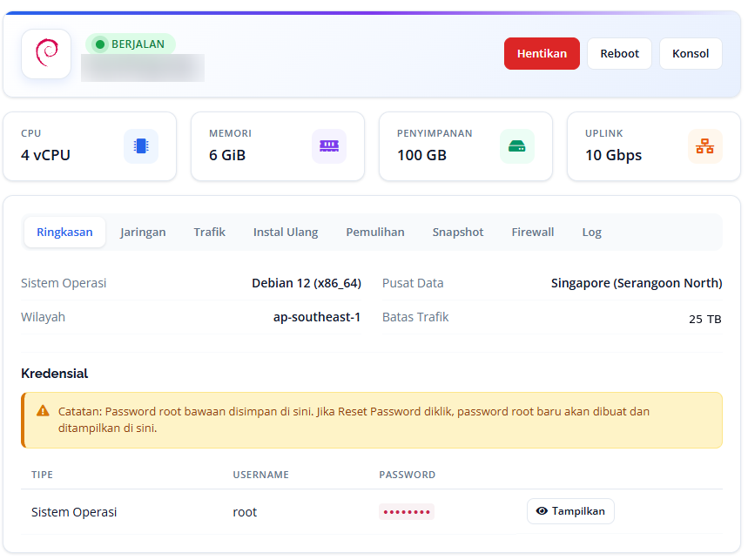Click the warning triangle icon

pyautogui.click(x=43, y=411)
